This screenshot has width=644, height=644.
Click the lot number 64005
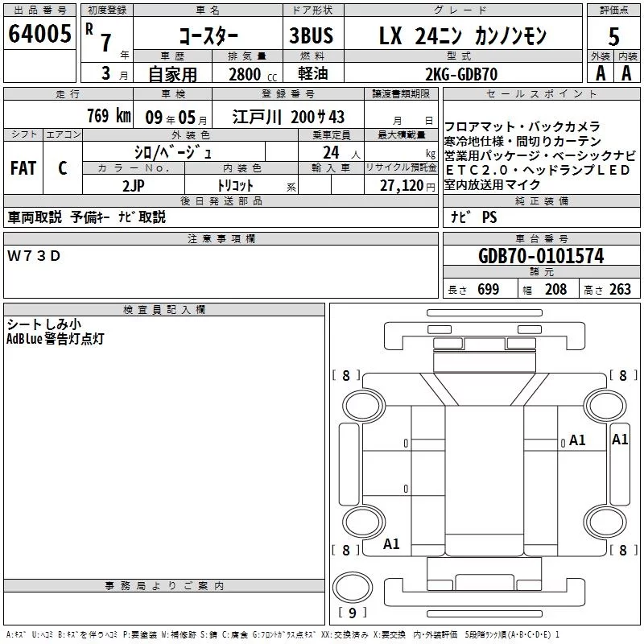coord(39,34)
